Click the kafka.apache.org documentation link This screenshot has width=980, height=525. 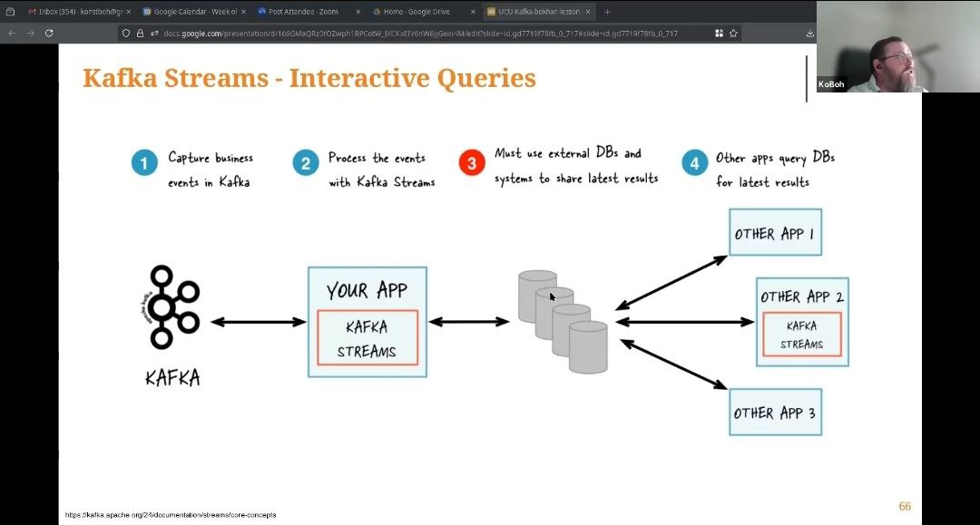(x=171, y=515)
